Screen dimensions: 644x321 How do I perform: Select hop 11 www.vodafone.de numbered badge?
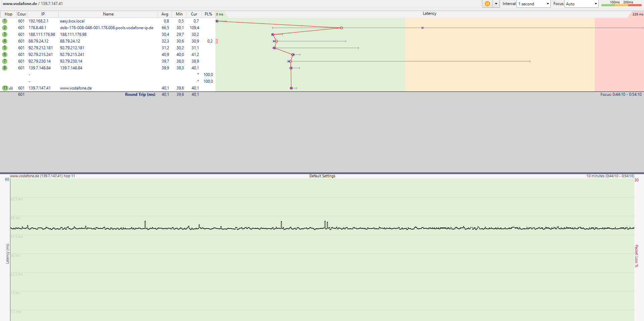tap(4, 88)
